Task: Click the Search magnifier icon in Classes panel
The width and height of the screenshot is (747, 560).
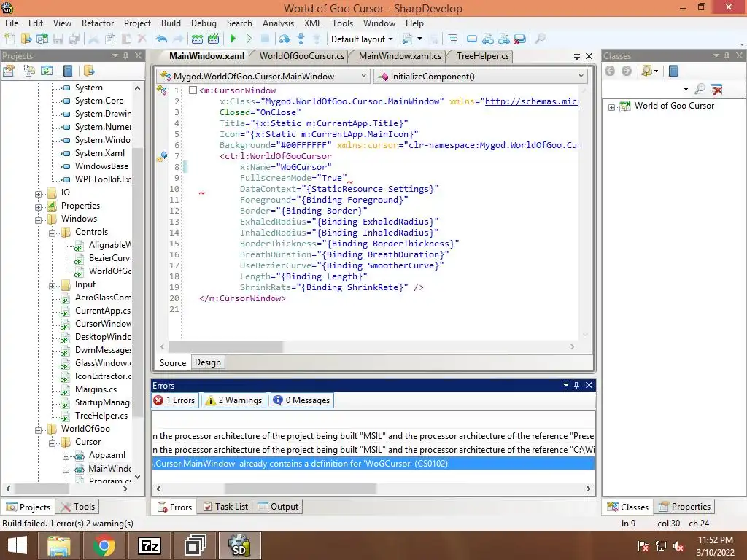Action: (700, 88)
